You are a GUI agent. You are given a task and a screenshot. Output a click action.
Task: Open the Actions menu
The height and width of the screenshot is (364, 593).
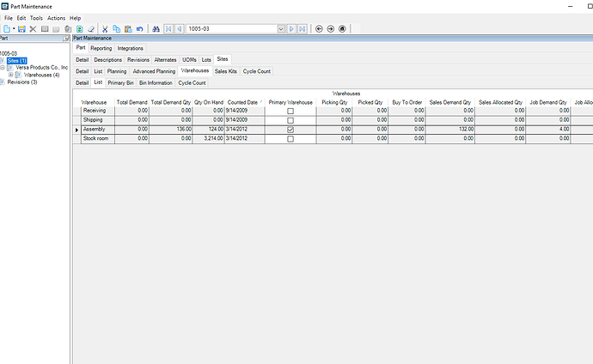coord(56,17)
